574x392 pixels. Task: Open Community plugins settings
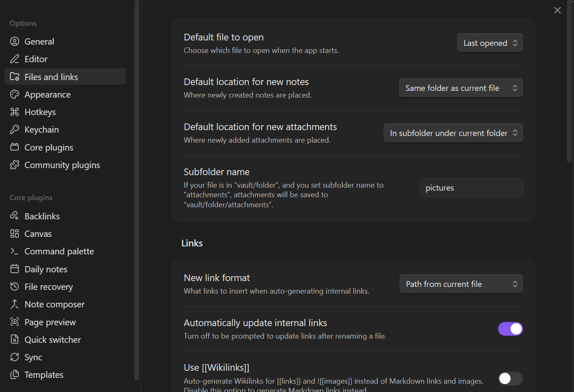tap(65, 165)
